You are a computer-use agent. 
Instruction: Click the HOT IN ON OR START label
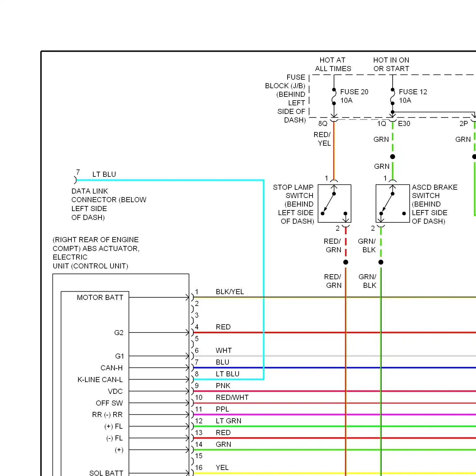click(391, 64)
